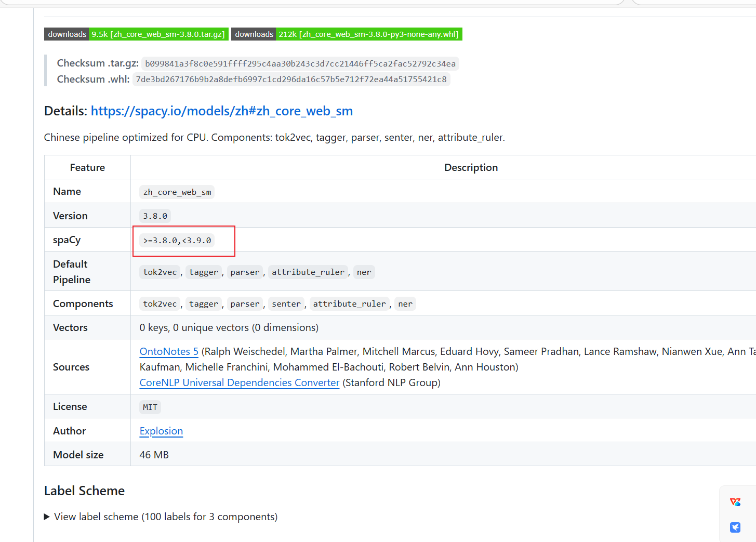
Task: Click the zh_core_web_sm name badge
Action: click(177, 192)
